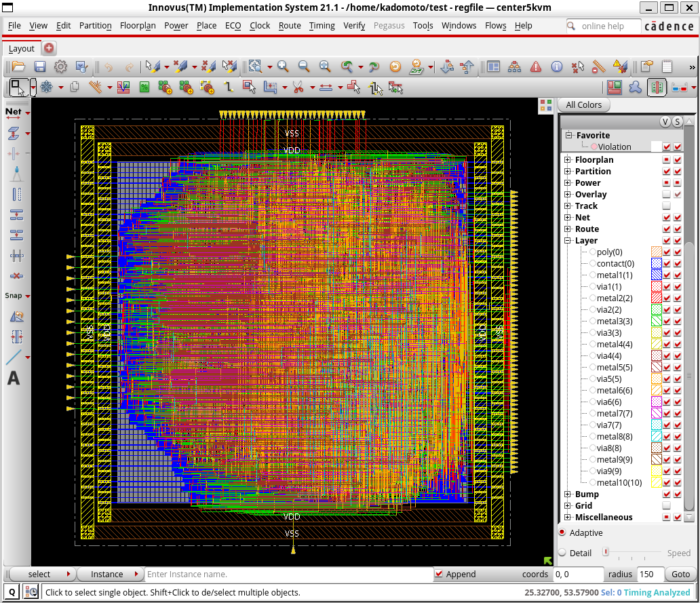Select the Adaptive radio button
Viewport: 700px width, 603px height.
[x=562, y=532]
